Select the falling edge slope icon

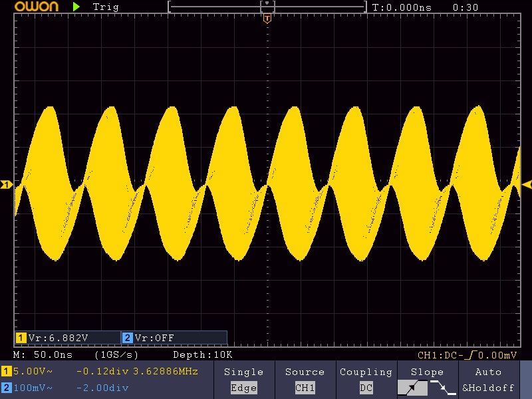[443, 388]
